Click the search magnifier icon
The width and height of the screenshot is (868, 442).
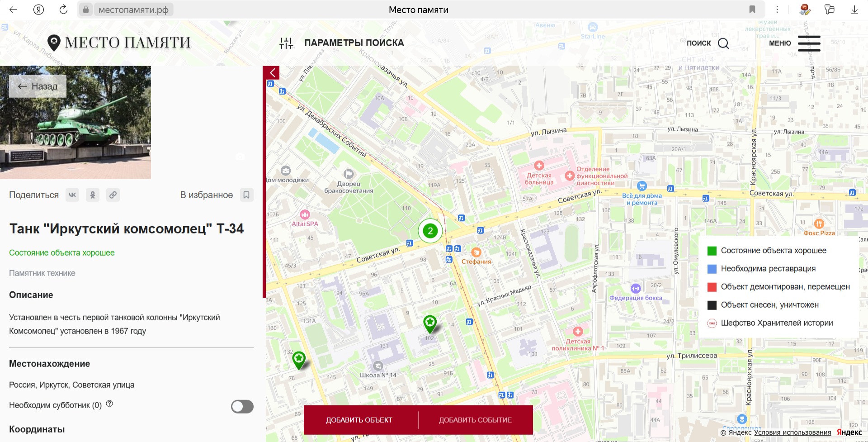(x=723, y=43)
